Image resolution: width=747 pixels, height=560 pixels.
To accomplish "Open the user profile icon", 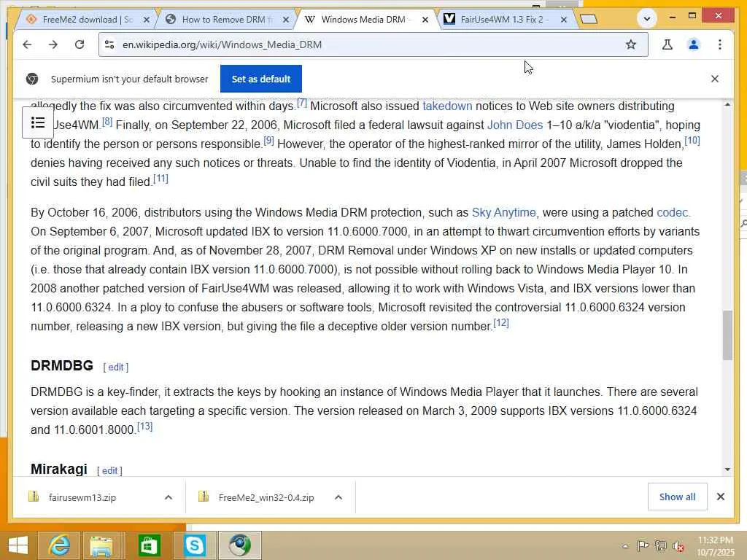I will 694,44.
